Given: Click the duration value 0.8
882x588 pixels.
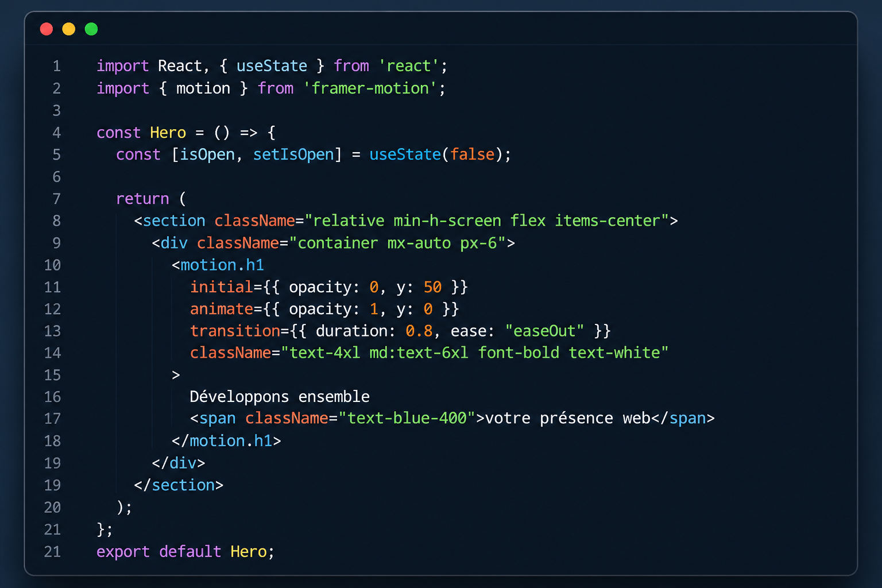Looking at the screenshot, I should pyautogui.click(x=419, y=331).
